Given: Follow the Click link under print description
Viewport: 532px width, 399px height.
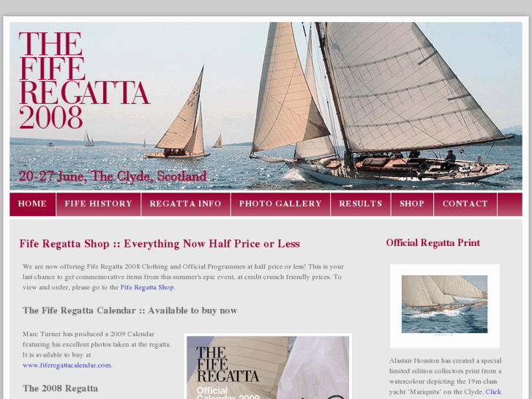Looking at the screenshot, I should pos(493,392).
